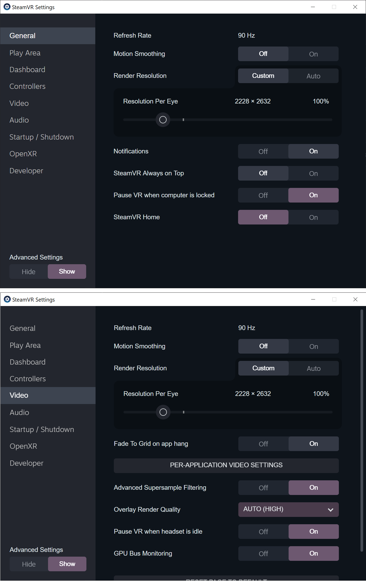Turn Motion Smoothing On in bottom window

pyautogui.click(x=314, y=346)
